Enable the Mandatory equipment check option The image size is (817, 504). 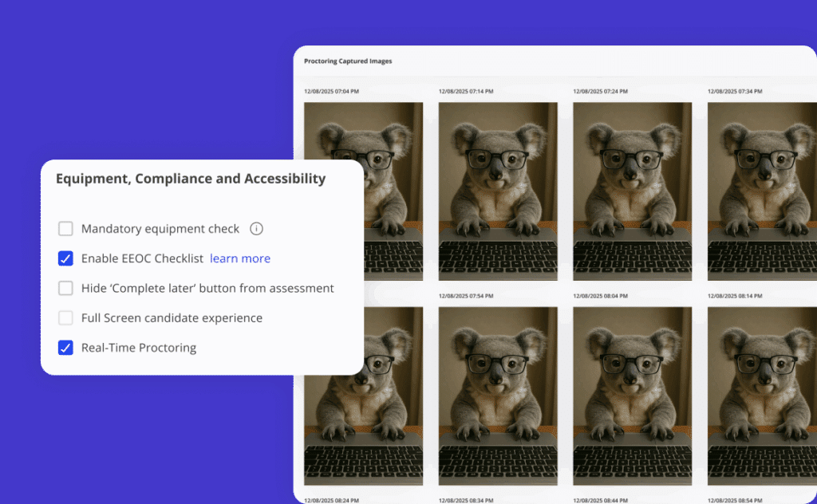[65, 229]
